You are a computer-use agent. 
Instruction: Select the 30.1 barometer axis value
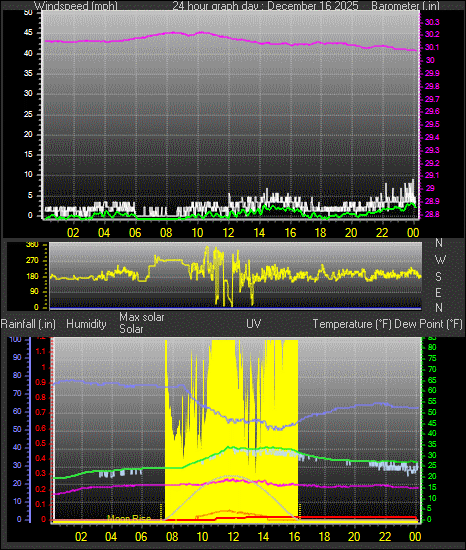pyautogui.click(x=432, y=47)
